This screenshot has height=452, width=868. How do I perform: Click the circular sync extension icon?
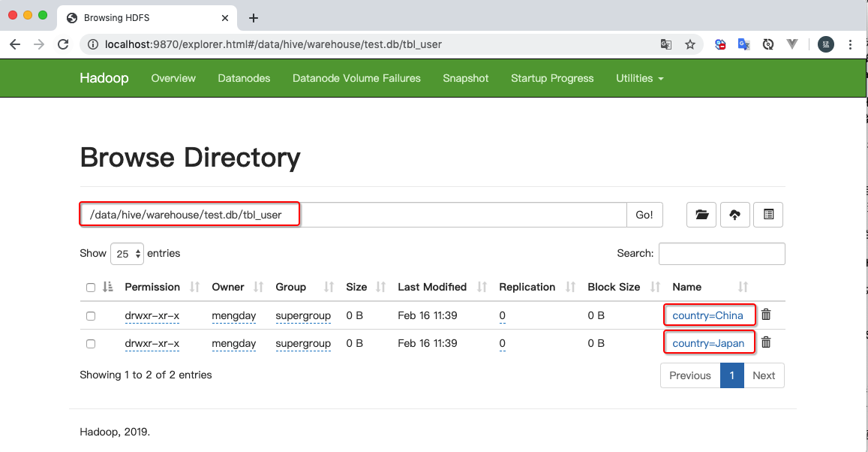click(x=767, y=44)
